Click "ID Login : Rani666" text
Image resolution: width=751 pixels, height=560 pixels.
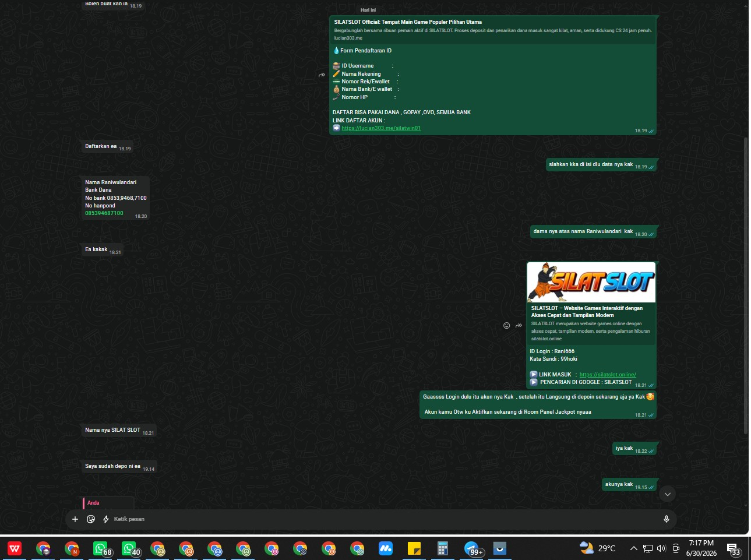552,351
